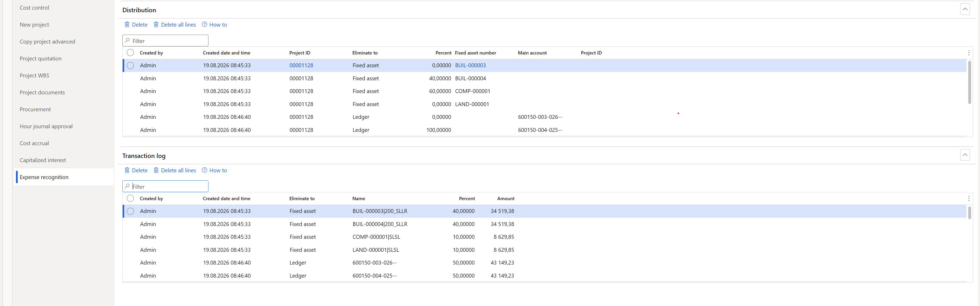Open fixed asset BUIL-000003 link
The height and width of the screenshot is (306, 980).
coord(470,65)
